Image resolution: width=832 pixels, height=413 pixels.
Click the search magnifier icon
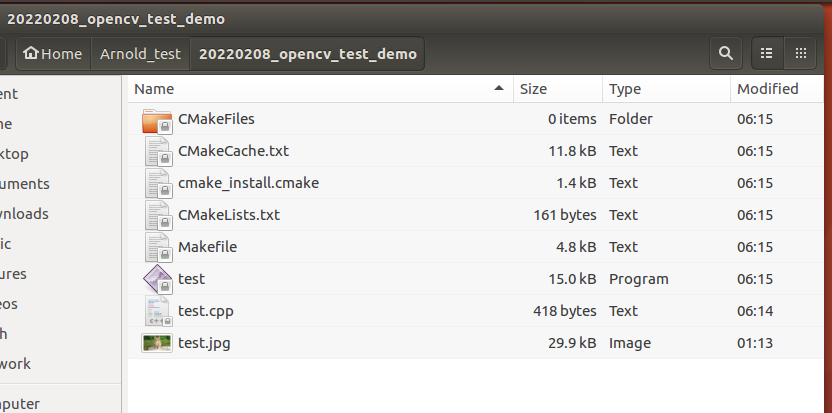tap(725, 53)
